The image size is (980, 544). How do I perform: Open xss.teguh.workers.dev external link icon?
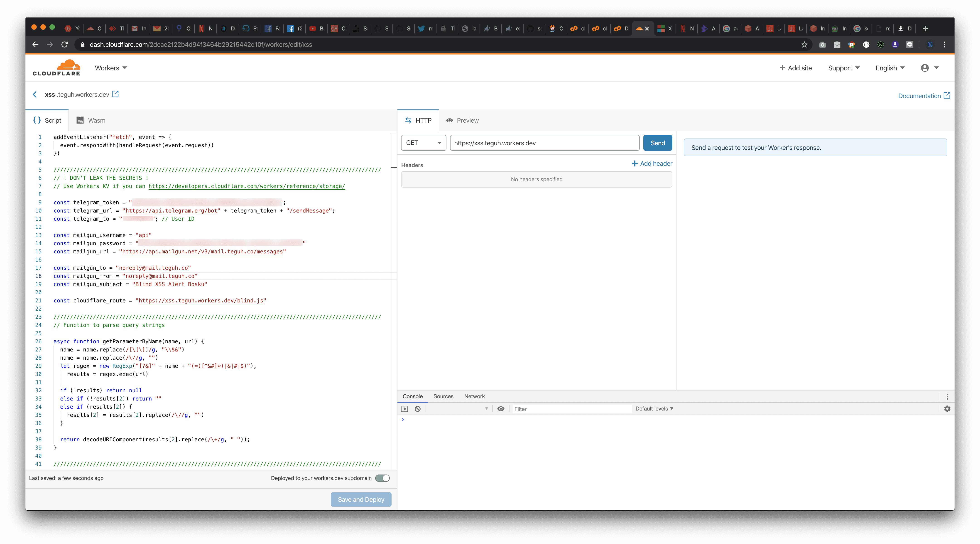point(115,94)
